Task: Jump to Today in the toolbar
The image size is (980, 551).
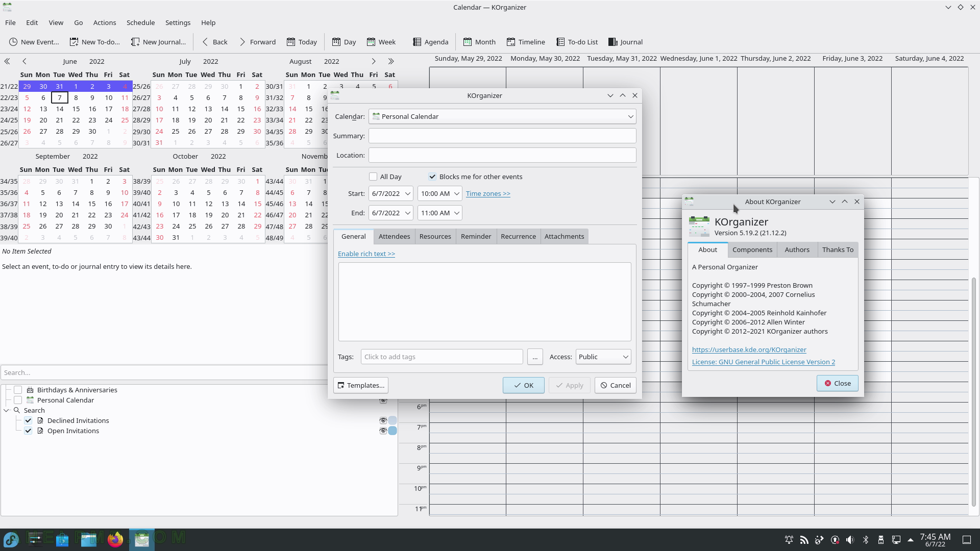Action: (x=302, y=42)
